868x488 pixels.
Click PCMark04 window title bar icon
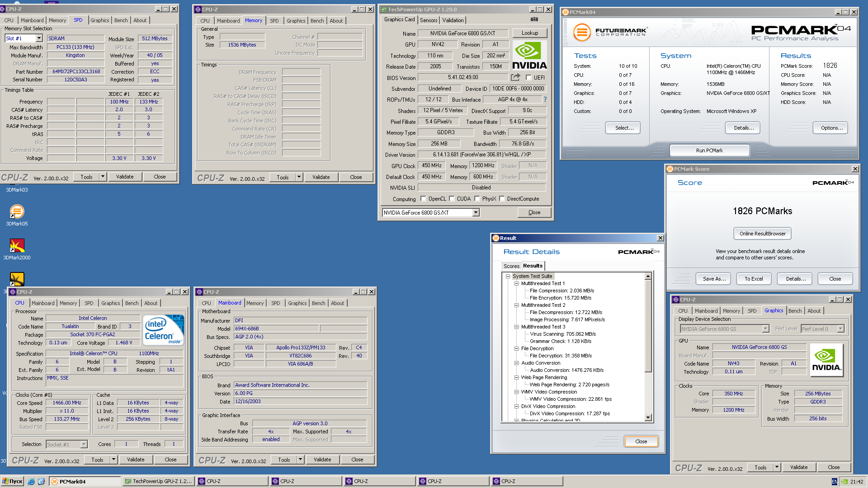(x=565, y=12)
